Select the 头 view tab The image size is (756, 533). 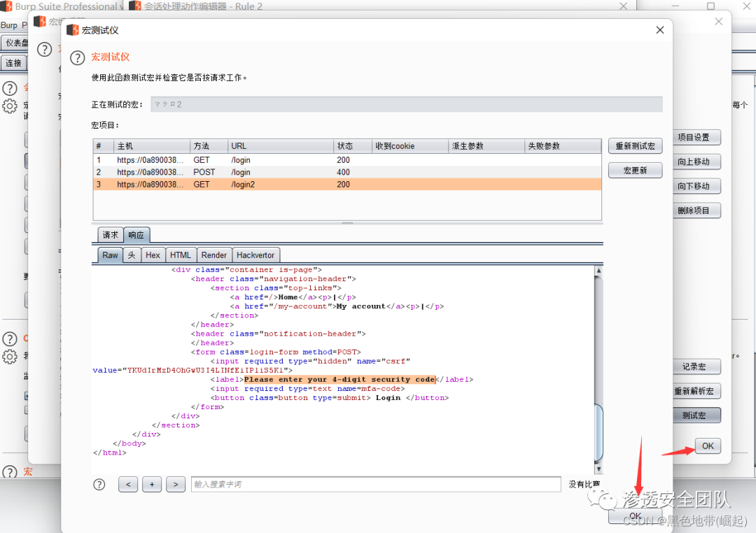click(x=132, y=255)
